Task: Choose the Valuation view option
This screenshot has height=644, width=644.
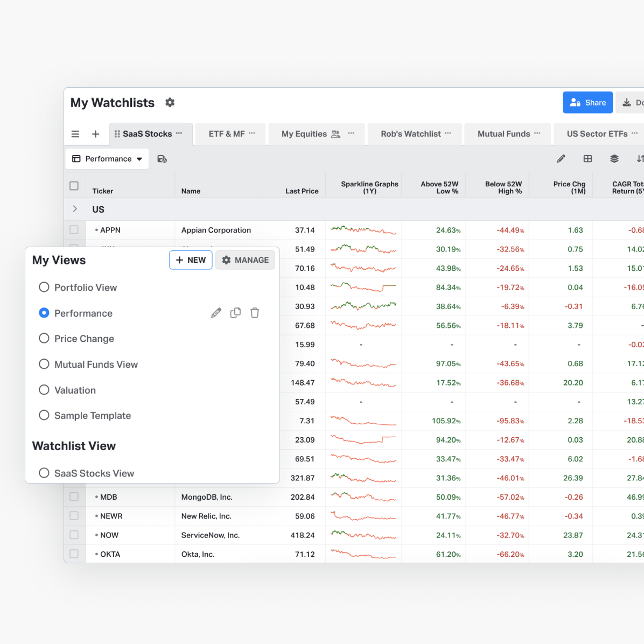Action: (x=44, y=390)
